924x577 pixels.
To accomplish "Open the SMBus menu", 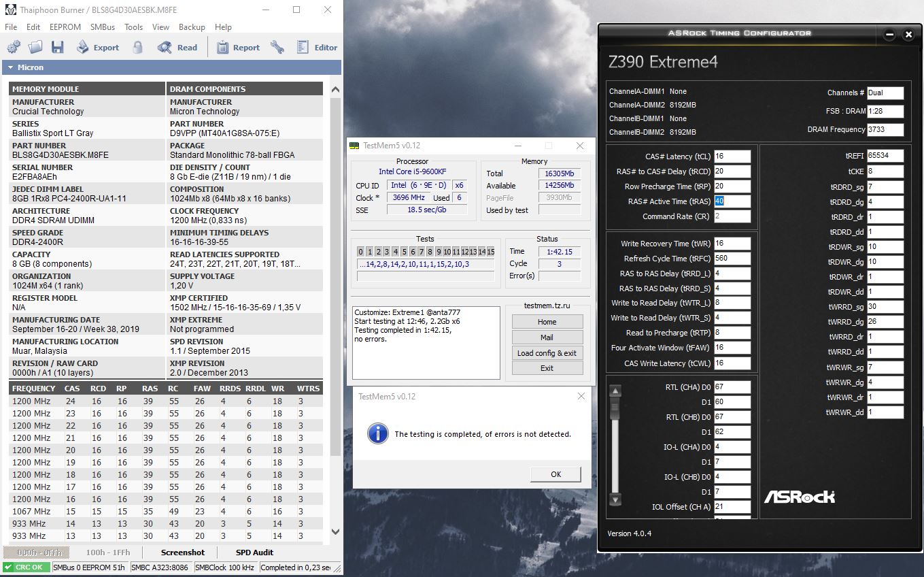I will tap(102, 27).
